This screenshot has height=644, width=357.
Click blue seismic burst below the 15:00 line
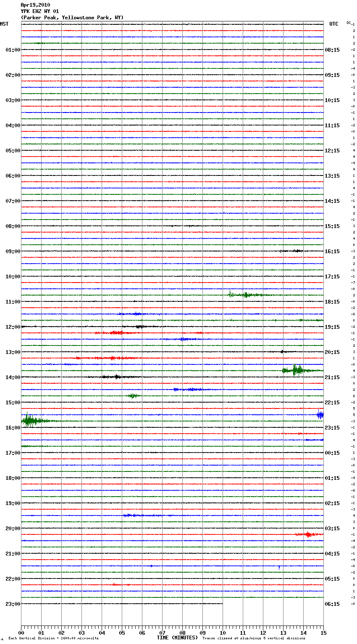(x=320, y=415)
